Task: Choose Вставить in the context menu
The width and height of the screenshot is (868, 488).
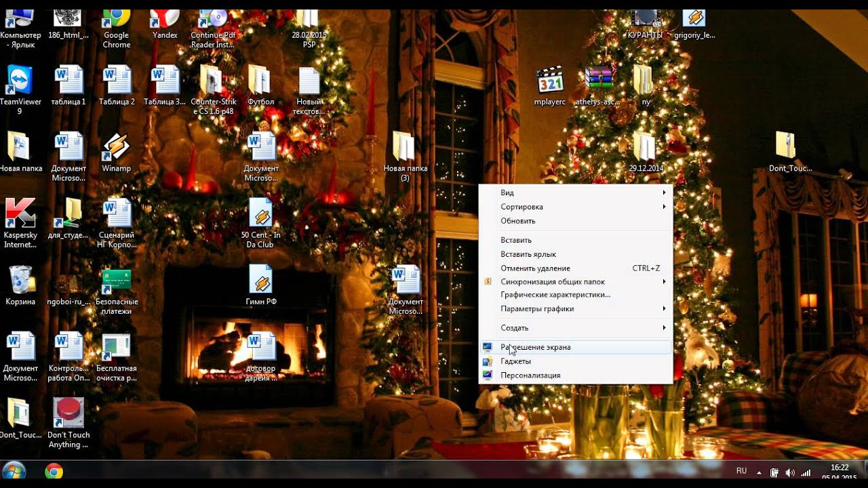Action: 576,240
